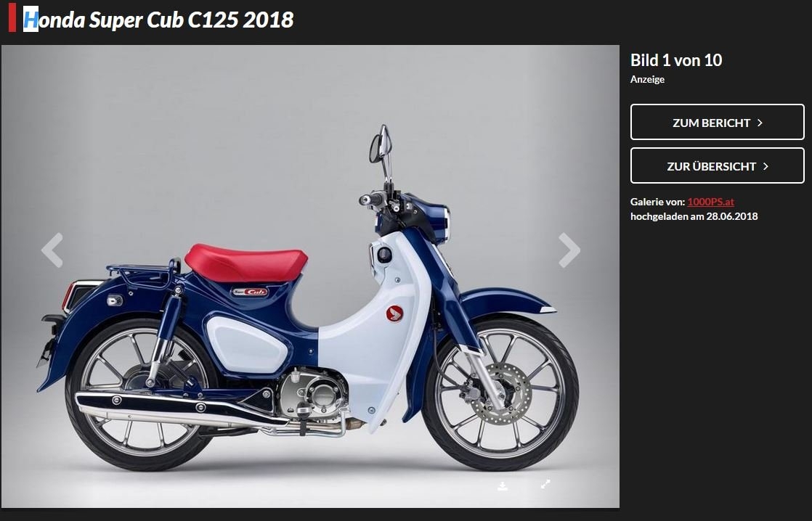Viewport: 812px width, 521px height.
Task: Click the Honda wing emblem on the bike
Action: click(x=394, y=313)
